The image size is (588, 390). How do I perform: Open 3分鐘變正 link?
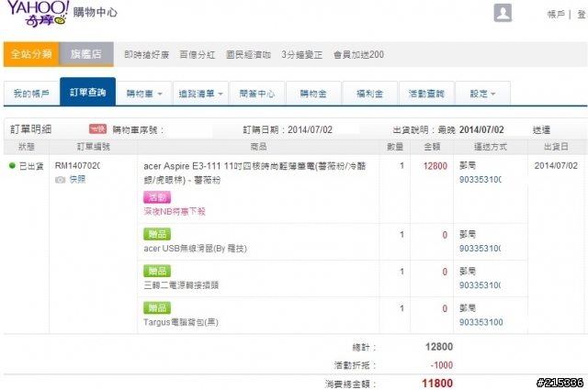(x=302, y=55)
